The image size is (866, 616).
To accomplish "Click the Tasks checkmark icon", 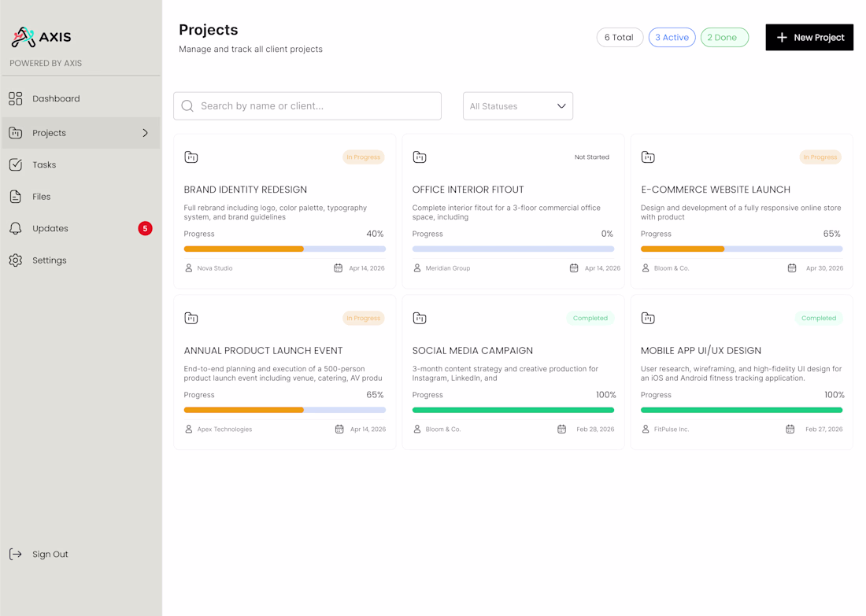I will (16, 164).
